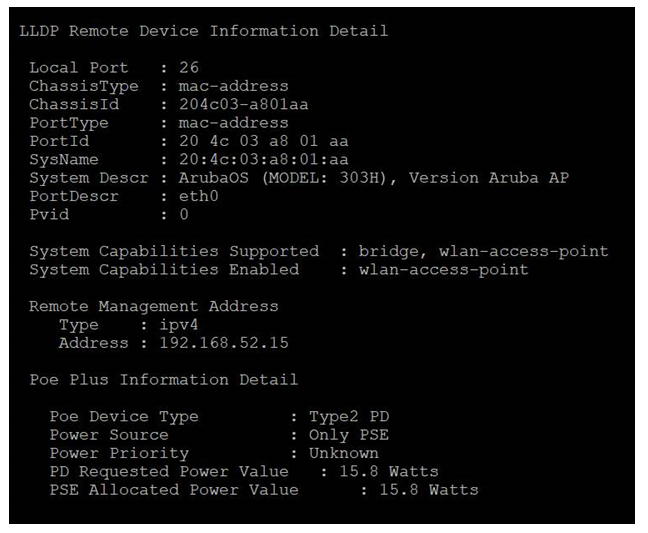
Task: Click the ChassisType mac-address value
Action: pos(233,86)
